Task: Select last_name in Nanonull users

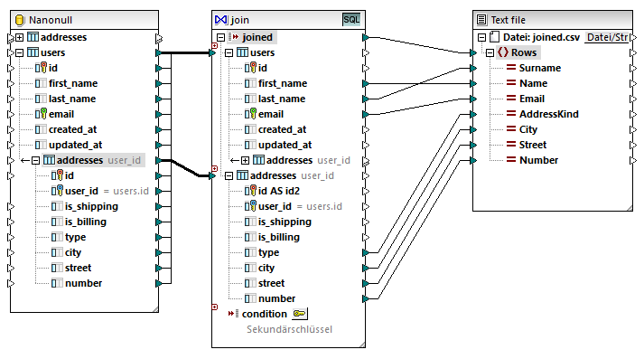Action: (x=72, y=99)
